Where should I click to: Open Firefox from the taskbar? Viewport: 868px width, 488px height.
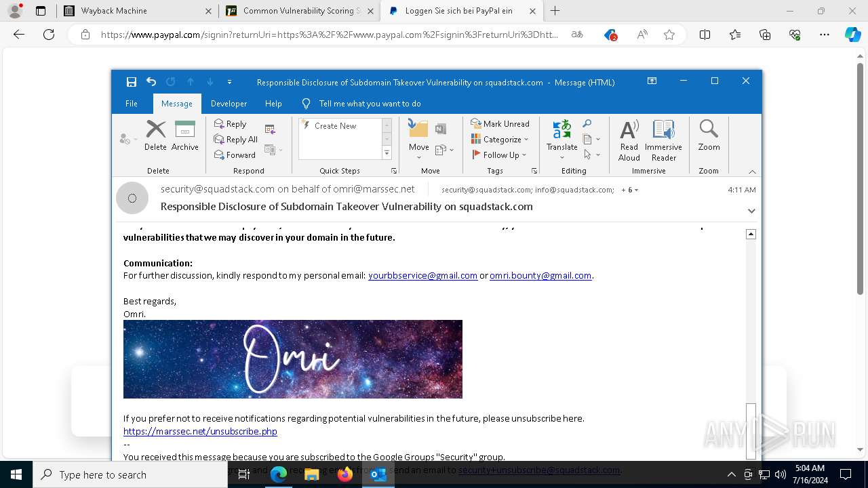point(345,474)
